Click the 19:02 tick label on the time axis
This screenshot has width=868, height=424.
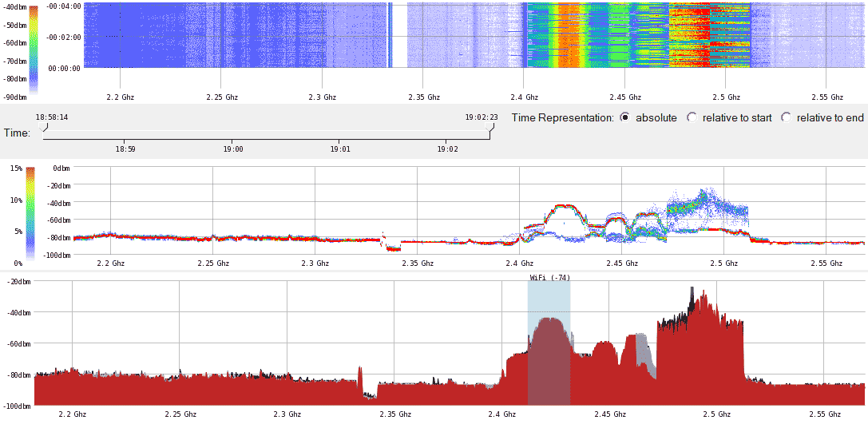click(447, 149)
